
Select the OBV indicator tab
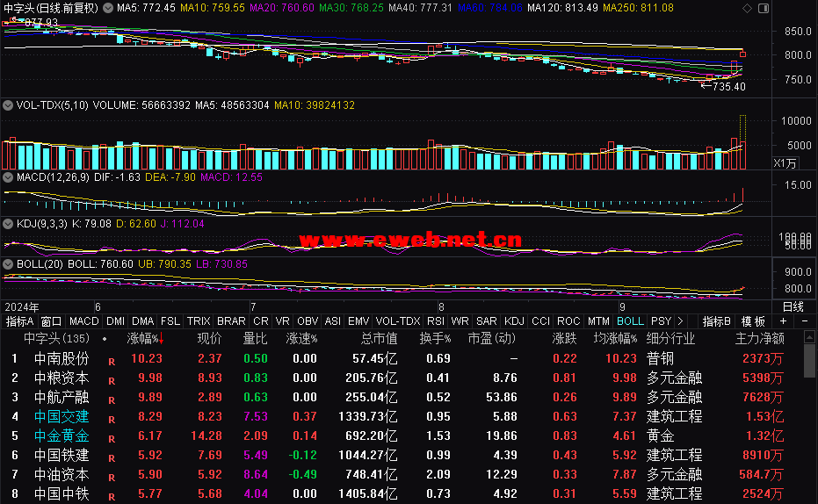pyautogui.click(x=308, y=321)
